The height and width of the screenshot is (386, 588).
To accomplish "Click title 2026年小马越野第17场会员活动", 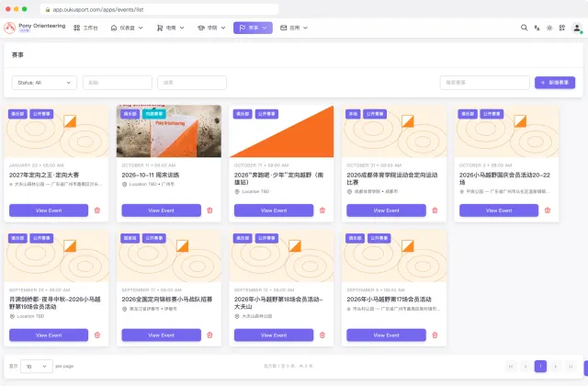I will 389,300.
